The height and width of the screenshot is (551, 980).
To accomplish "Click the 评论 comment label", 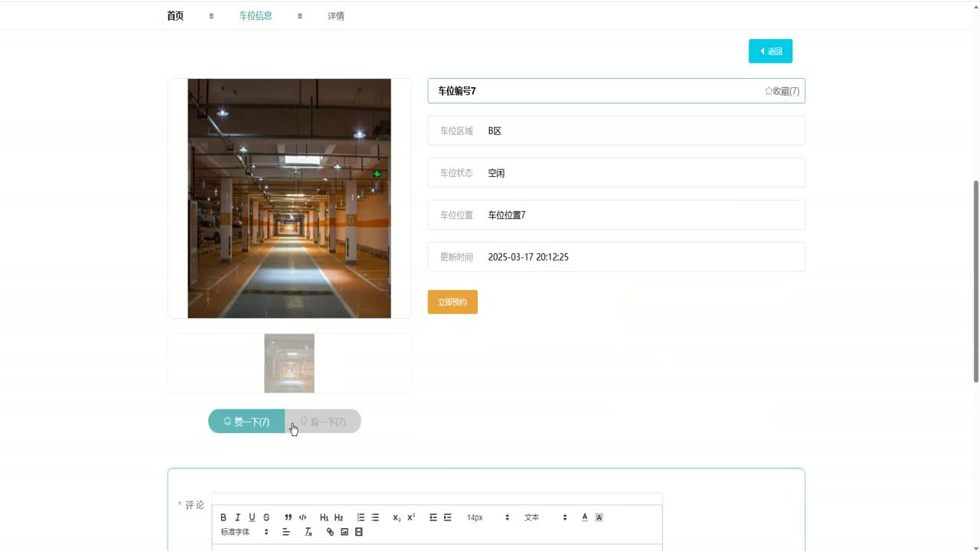I will pyautogui.click(x=194, y=505).
